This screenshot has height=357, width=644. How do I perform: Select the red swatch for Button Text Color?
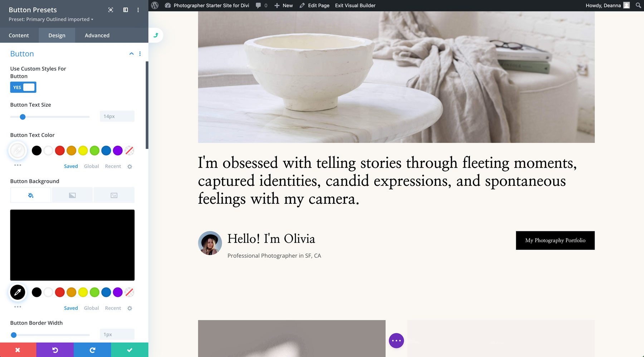[60, 150]
